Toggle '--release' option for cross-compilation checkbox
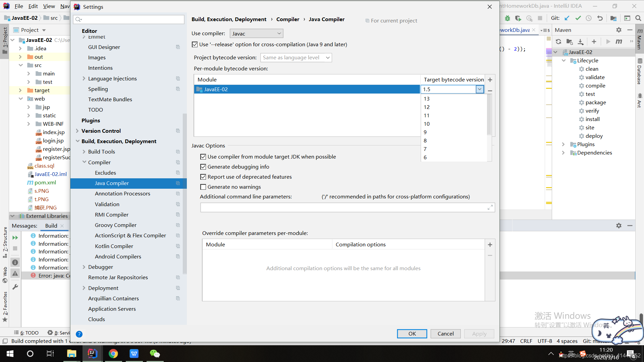 [195, 45]
